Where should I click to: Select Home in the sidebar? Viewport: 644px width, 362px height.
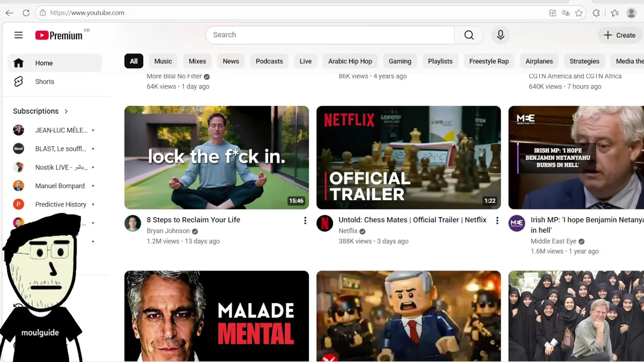pyautogui.click(x=55, y=63)
